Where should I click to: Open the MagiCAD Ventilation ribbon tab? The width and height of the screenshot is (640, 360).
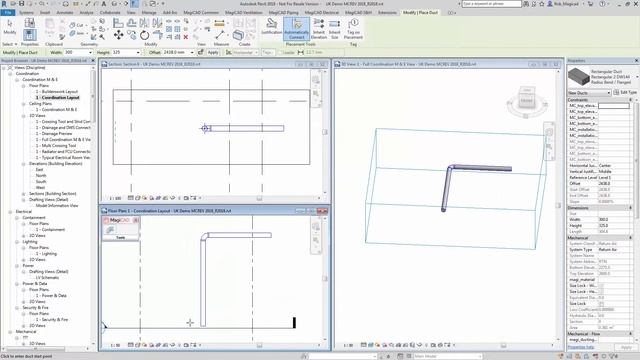244,13
